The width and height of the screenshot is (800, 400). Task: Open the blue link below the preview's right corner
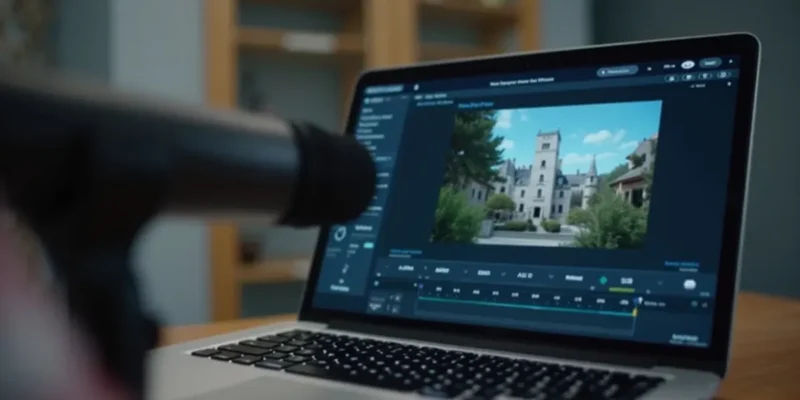(x=682, y=264)
